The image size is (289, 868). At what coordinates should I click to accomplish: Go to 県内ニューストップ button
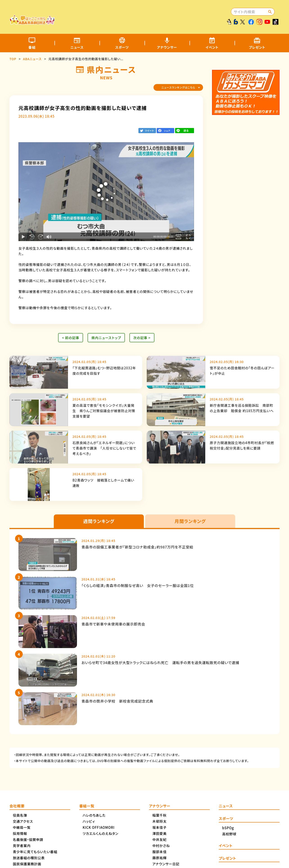point(106,338)
